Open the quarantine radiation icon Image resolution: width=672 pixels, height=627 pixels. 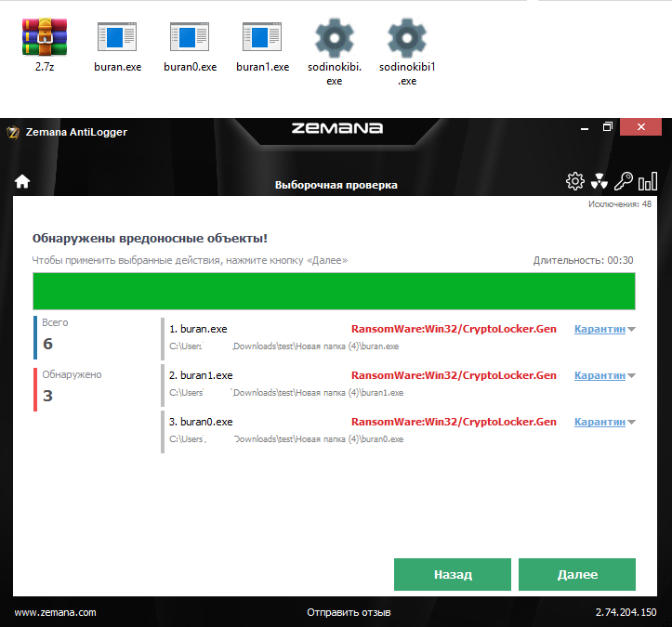(600, 181)
